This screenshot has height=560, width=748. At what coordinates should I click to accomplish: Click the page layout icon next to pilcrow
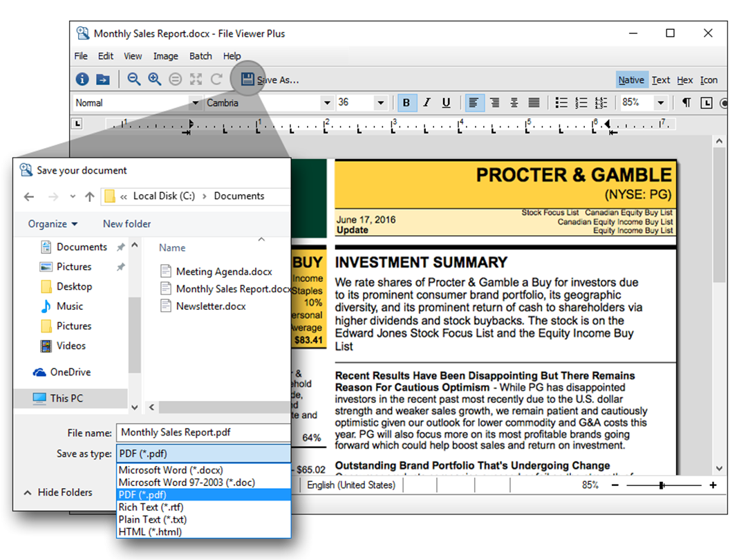pyautogui.click(x=707, y=102)
